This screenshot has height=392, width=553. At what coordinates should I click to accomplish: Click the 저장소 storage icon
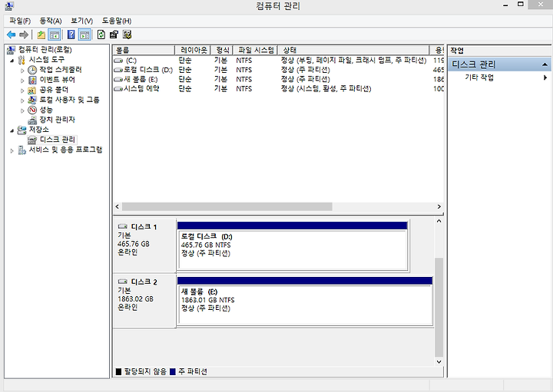(22, 130)
